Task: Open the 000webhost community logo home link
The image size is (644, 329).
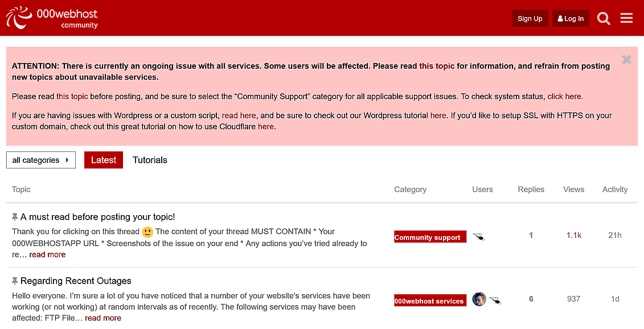Action: click(52, 18)
